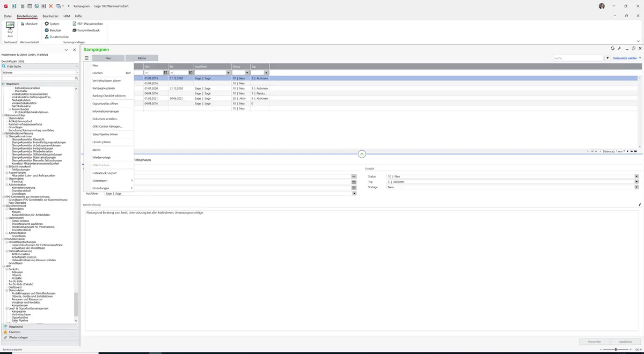The image size is (644, 354).
Task: Choose Kampagne planen in context menu
Action: tap(104, 88)
